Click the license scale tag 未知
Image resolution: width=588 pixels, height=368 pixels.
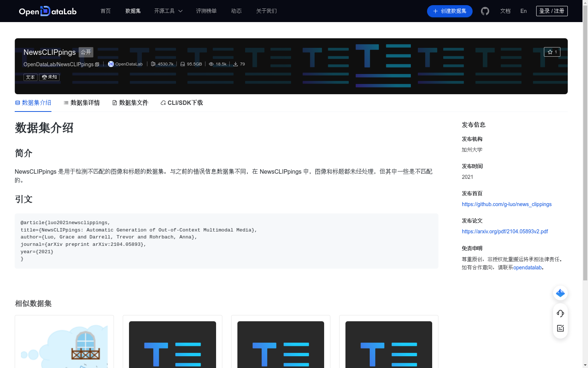tap(49, 77)
